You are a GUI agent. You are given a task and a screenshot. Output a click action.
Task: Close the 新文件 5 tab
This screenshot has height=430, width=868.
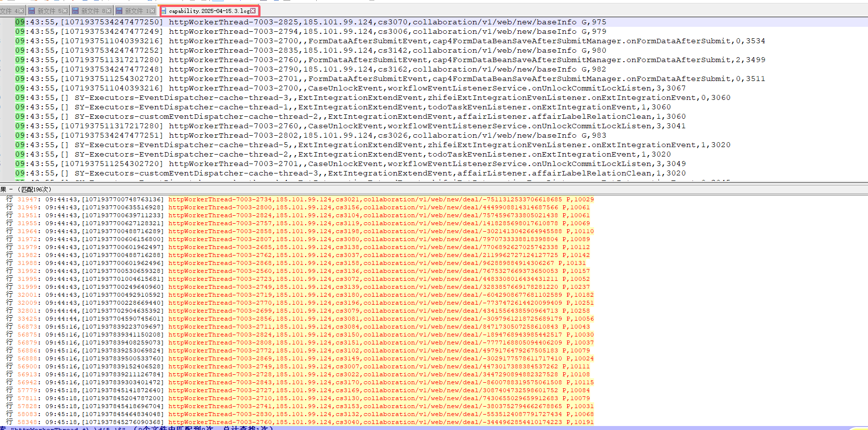(x=65, y=10)
